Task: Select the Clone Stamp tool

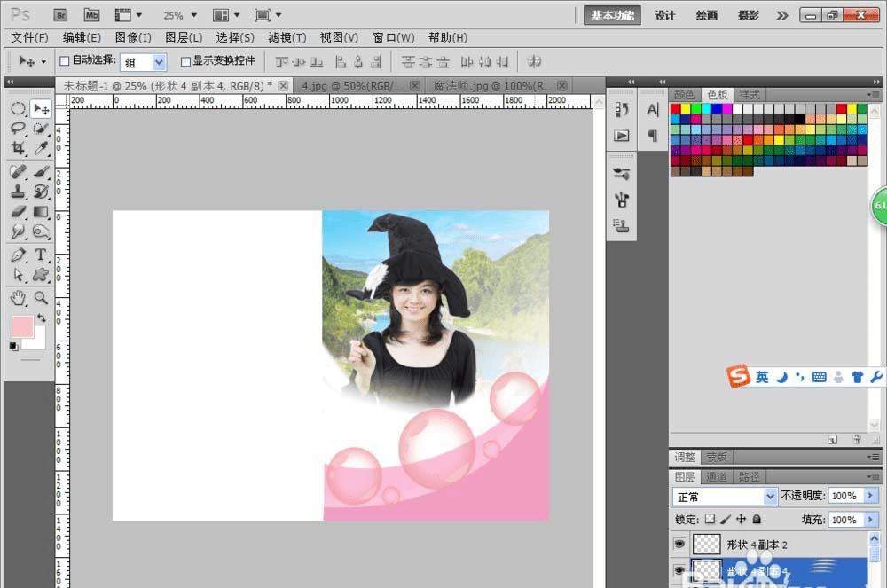Action: [18, 191]
